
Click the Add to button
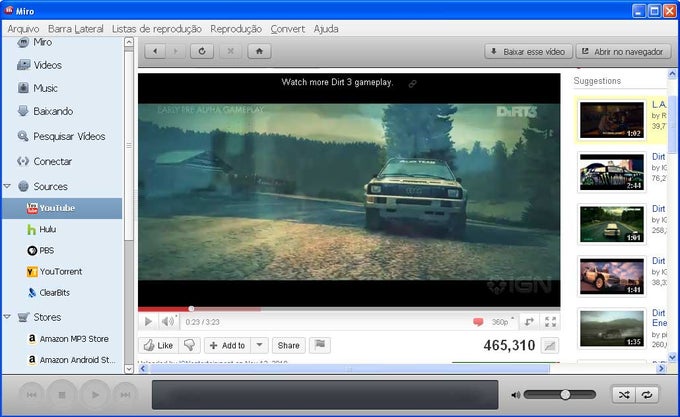pos(227,345)
